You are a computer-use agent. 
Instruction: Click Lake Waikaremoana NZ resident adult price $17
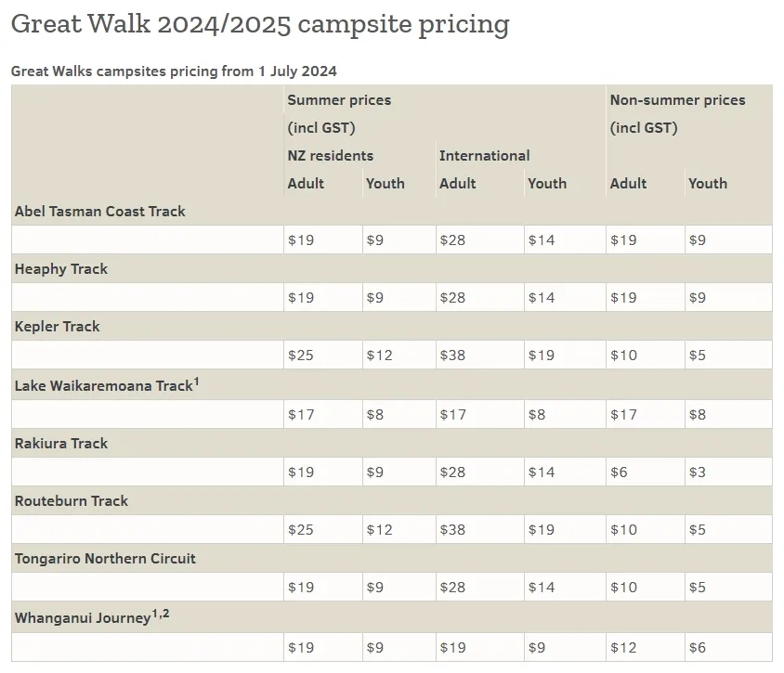click(x=301, y=414)
